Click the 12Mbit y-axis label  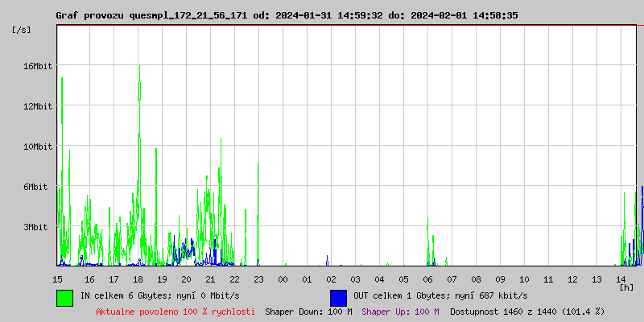[x=37, y=106]
